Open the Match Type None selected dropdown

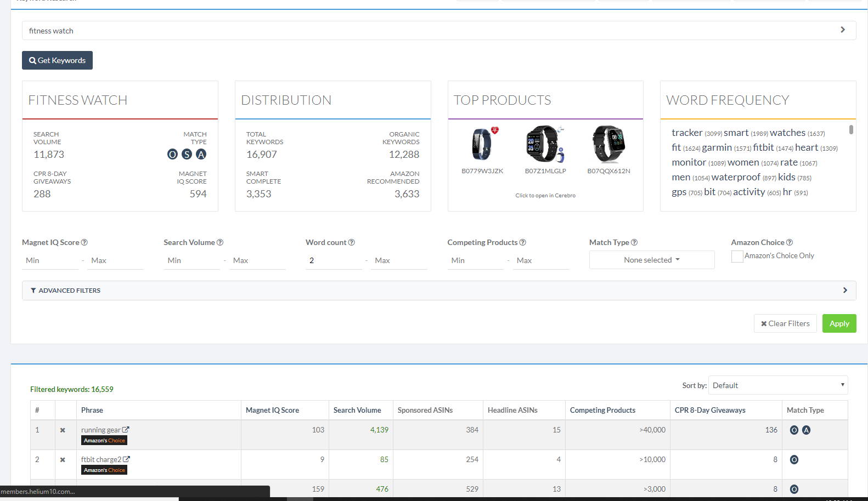point(651,260)
